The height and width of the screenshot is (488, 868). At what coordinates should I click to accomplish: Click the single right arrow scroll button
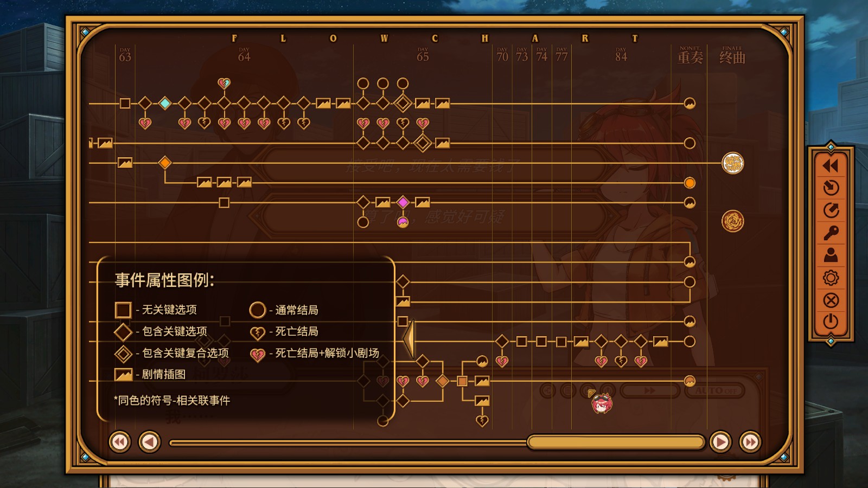(x=720, y=442)
